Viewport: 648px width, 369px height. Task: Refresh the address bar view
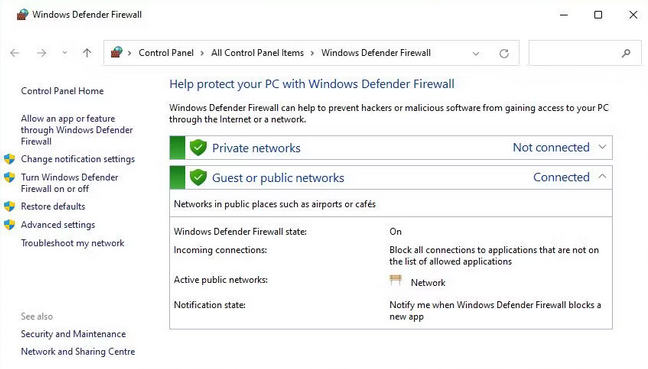tap(504, 53)
